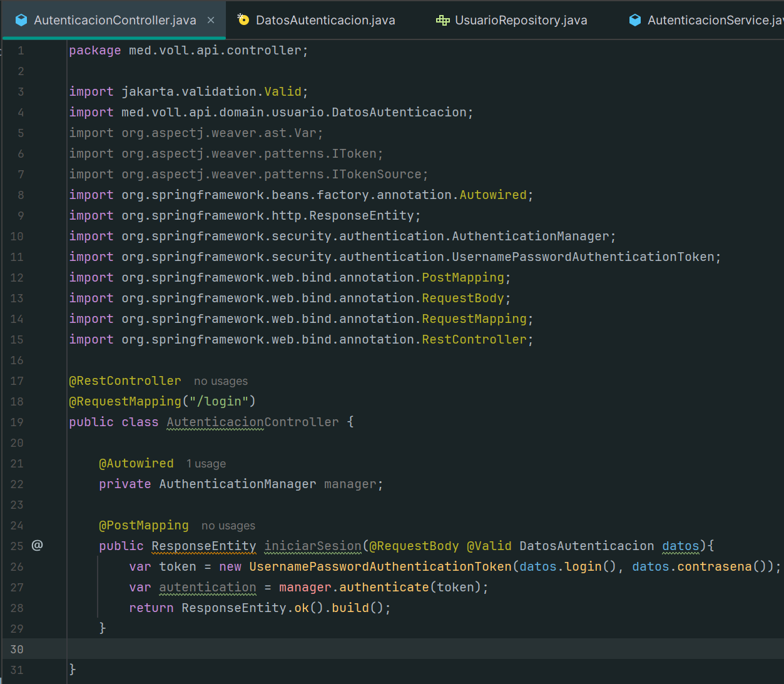This screenshot has height=684, width=784.
Task: Click the field name manager on line 22
Action: (350, 484)
